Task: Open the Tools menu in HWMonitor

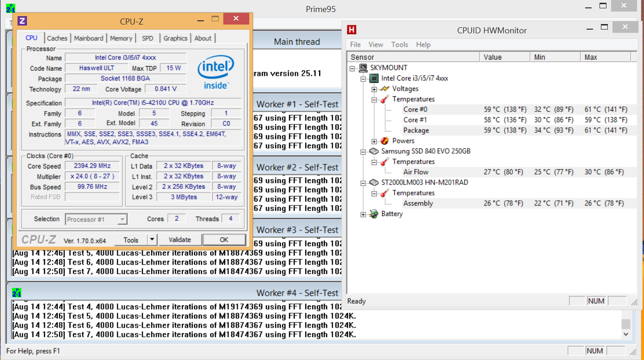Action: (x=399, y=44)
